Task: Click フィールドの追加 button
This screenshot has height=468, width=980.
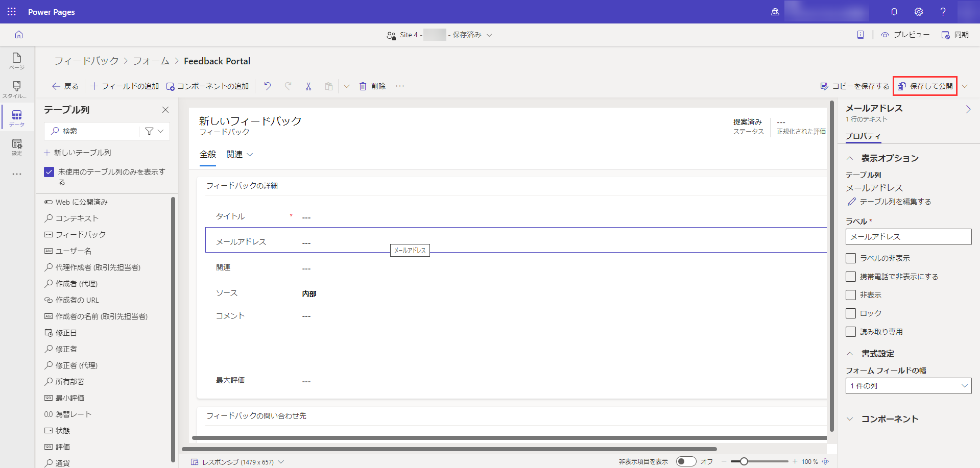Action: coord(125,86)
